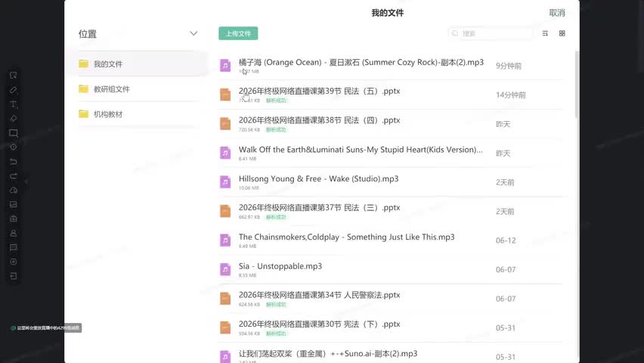
Task: Open the chat bubble icon in left toolbar
Action: tap(13, 247)
